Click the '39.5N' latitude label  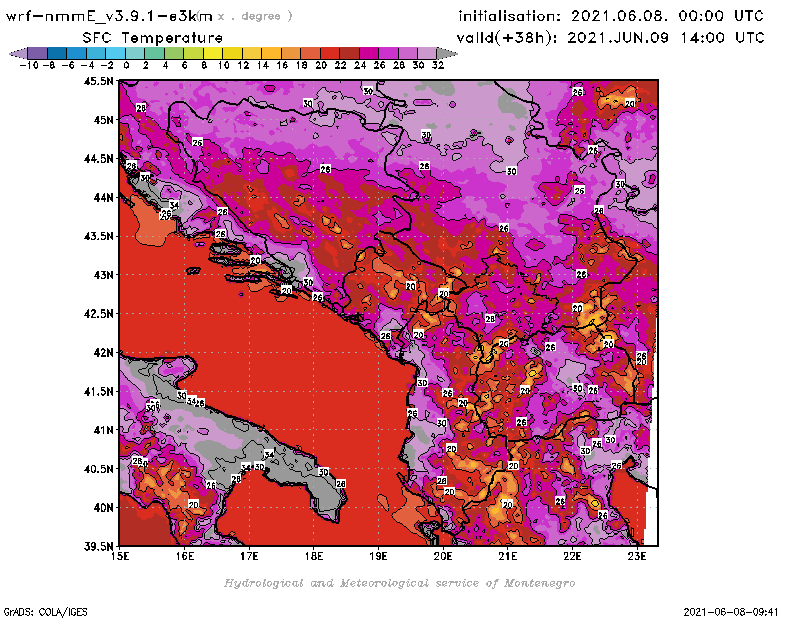(x=98, y=546)
